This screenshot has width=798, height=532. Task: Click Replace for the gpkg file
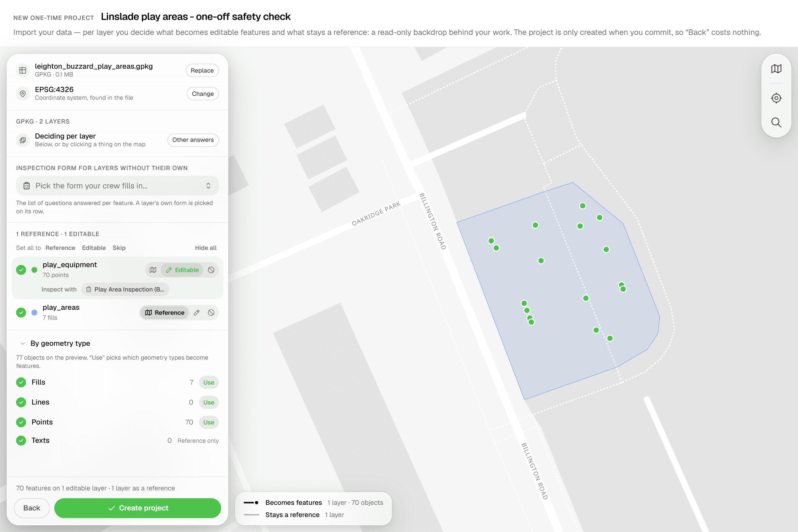pos(202,71)
